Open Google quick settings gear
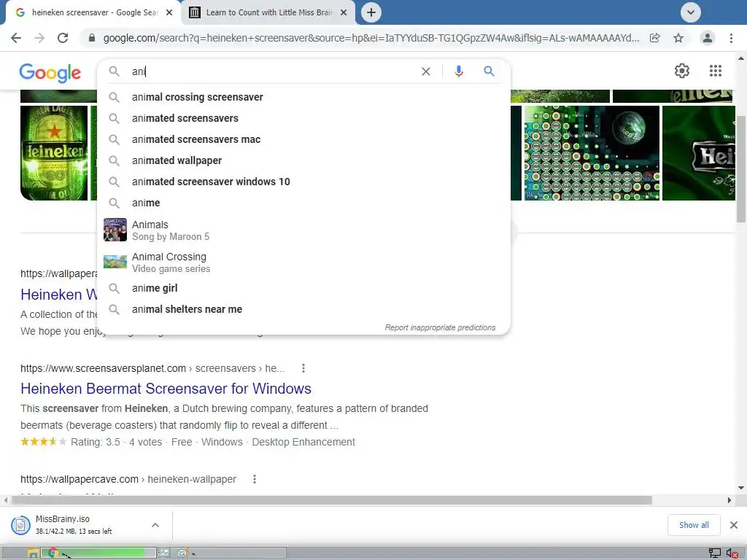The image size is (747, 560). (682, 71)
